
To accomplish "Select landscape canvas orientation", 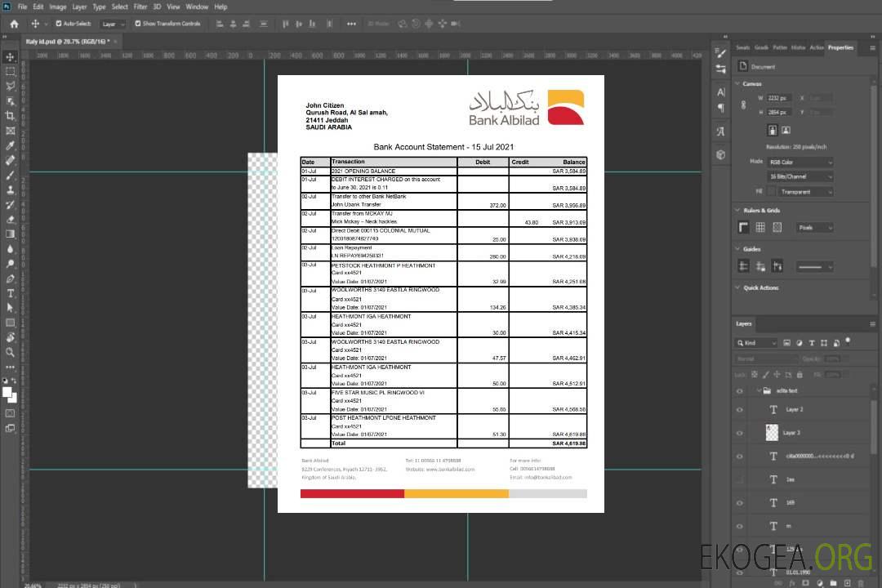I will (786, 130).
